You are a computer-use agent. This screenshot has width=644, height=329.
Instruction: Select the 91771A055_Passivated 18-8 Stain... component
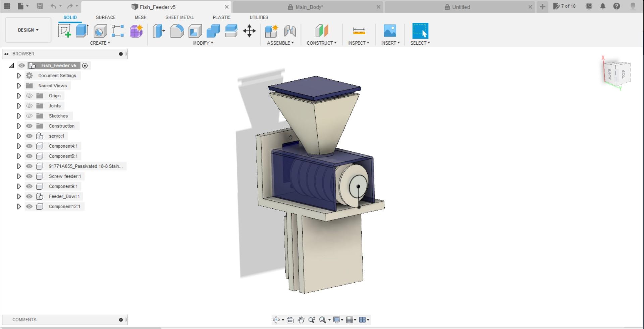[86, 166]
